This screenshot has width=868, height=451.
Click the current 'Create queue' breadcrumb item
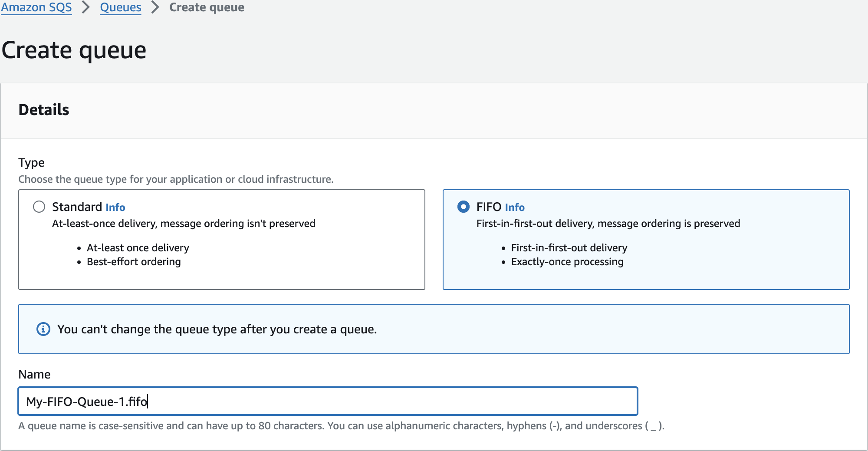(x=207, y=7)
